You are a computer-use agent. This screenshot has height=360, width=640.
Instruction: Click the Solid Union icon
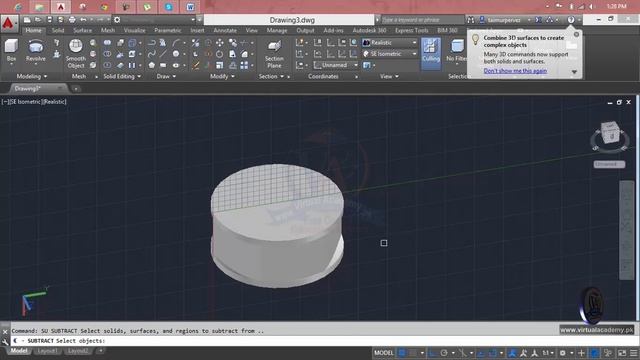coord(107,43)
